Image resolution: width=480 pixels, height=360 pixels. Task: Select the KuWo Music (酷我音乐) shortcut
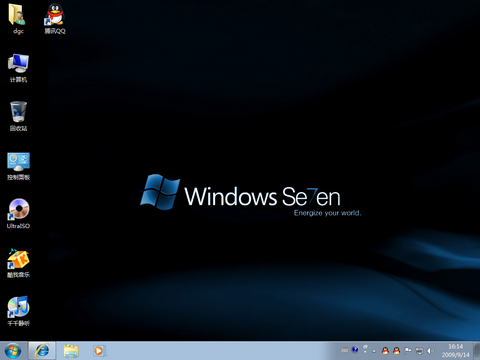click(18, 263)
